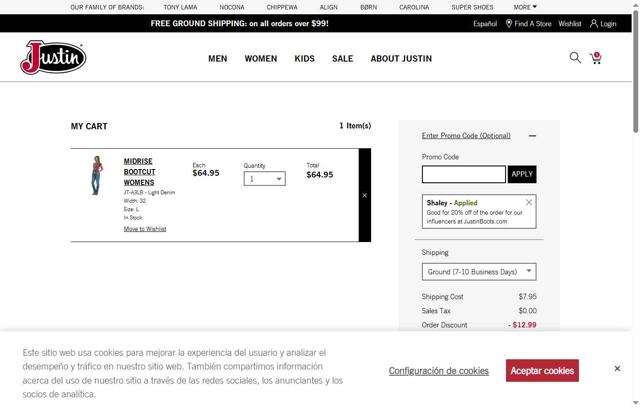Viewport: 640px width, 408px height.
Task: Open the search magnifier icon
Action: tap(575, 58)
